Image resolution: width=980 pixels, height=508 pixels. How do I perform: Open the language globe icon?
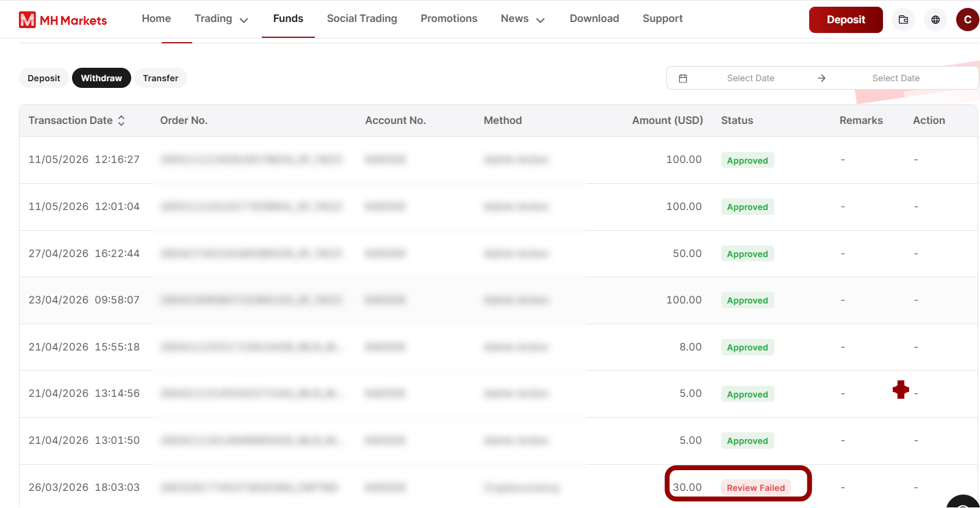click(x=935, y=20)
